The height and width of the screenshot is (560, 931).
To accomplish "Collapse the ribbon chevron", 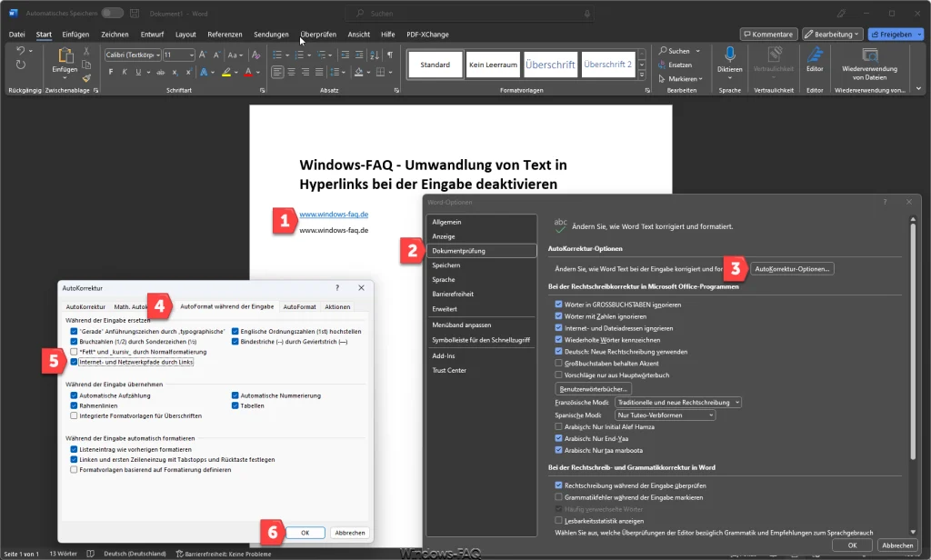I will pos(919,89).
